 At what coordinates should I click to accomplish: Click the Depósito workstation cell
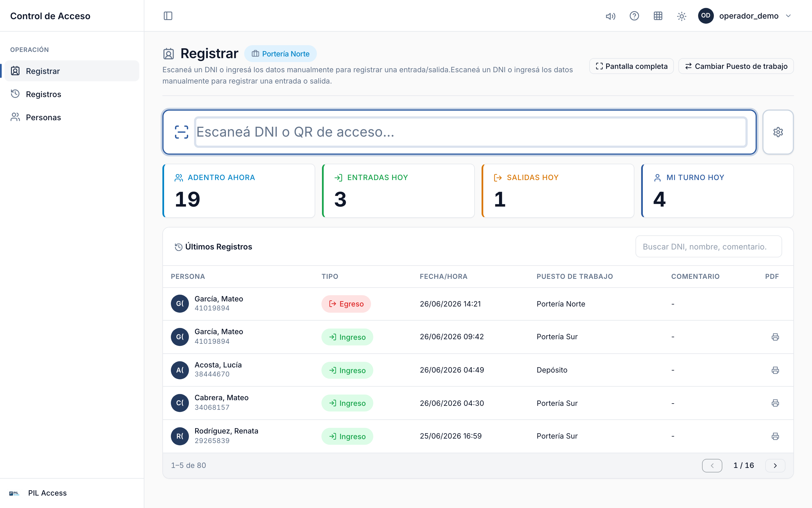(552, 370)
